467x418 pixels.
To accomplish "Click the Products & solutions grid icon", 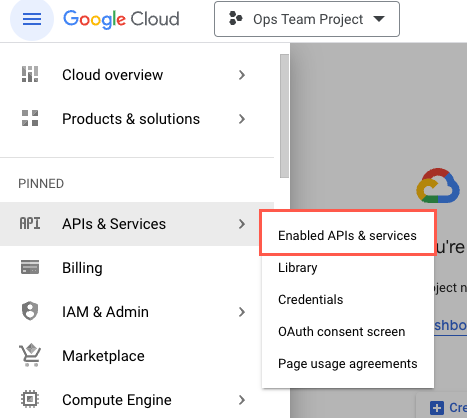I will point(30,118).
